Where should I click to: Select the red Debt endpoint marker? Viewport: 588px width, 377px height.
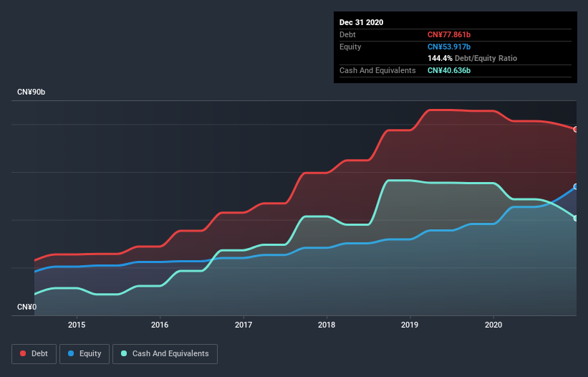click(x=576, y=130)
